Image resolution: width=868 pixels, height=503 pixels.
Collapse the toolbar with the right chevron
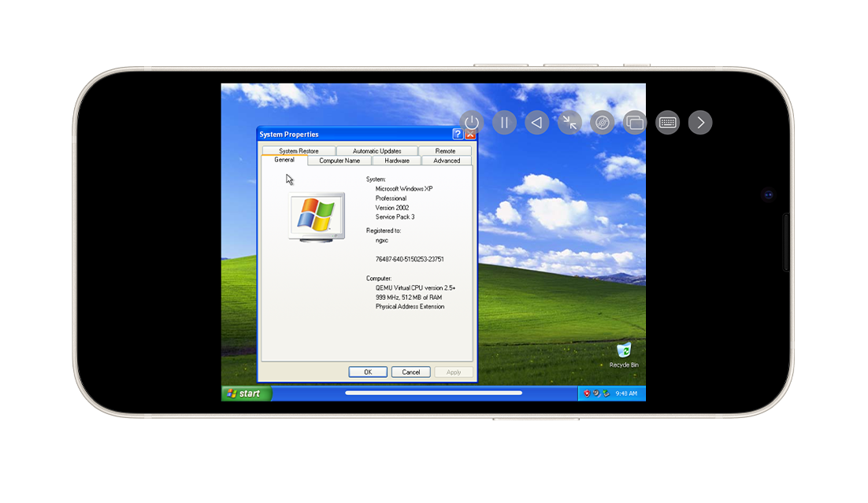click(x=700, y=122)
